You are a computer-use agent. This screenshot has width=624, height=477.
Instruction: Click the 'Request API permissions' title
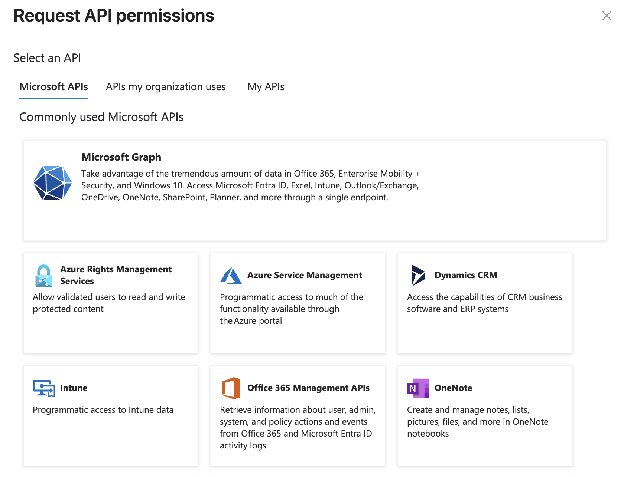coord(114,16)
